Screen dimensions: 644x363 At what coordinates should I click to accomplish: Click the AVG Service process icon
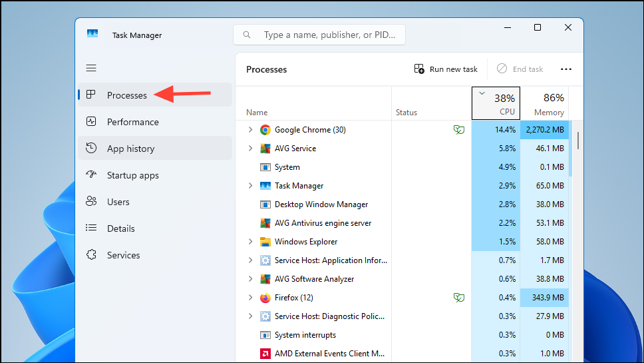click(x=265, y=149)
